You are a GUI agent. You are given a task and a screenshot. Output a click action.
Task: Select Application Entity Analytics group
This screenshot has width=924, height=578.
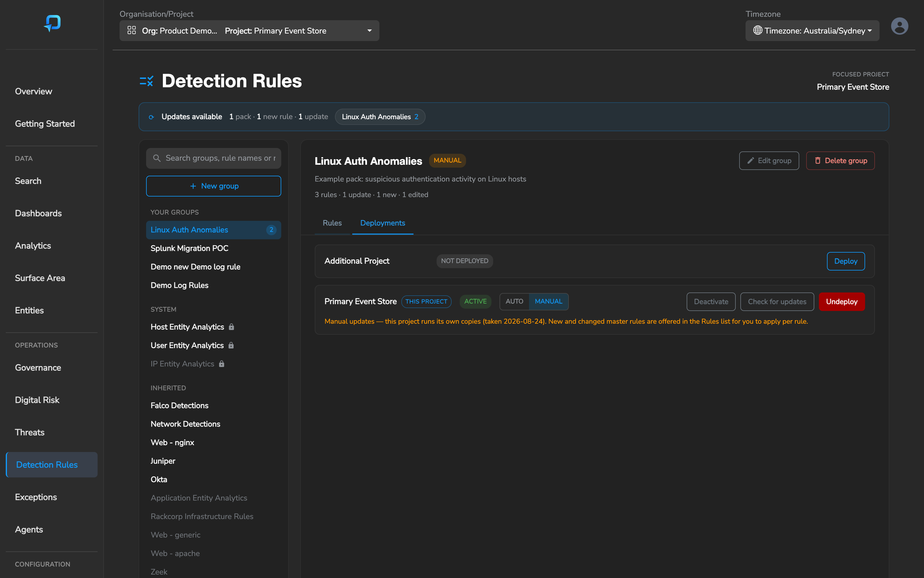pyautogui.click(x=213, y=498)
